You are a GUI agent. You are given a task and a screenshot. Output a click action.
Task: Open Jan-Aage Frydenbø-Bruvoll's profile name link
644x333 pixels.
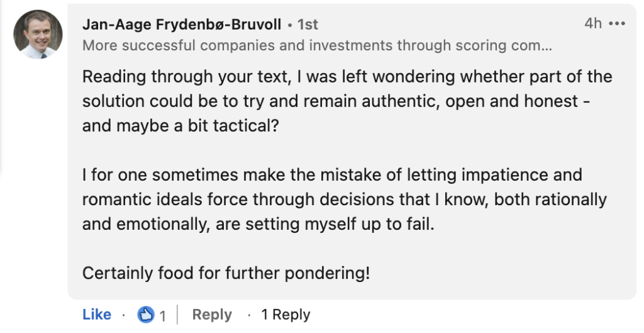(182, 25)
